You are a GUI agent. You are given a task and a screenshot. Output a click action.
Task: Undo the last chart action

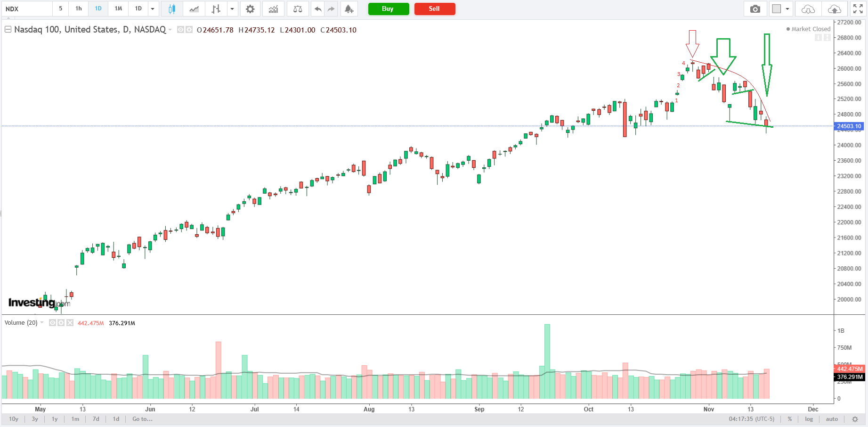[318, 9]
